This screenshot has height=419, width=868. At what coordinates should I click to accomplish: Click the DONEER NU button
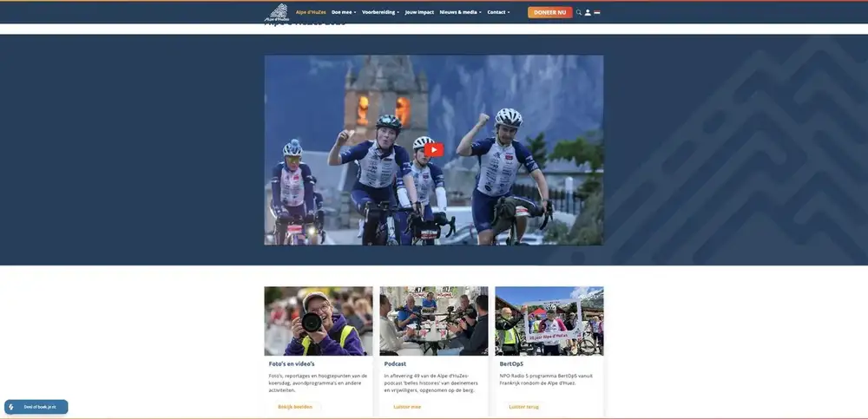[549, 12]
